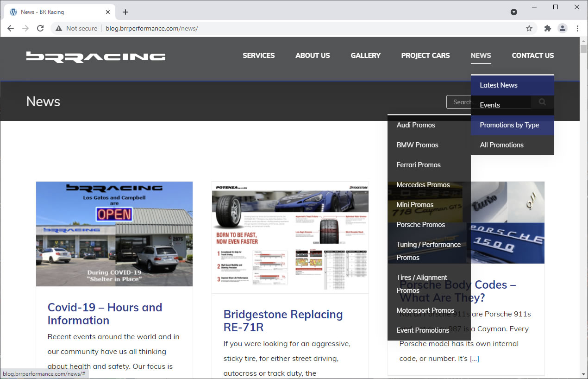588x379 pixels.
Task: Expand Promotions by Type submenu
Action: click(x=509, y=125)
